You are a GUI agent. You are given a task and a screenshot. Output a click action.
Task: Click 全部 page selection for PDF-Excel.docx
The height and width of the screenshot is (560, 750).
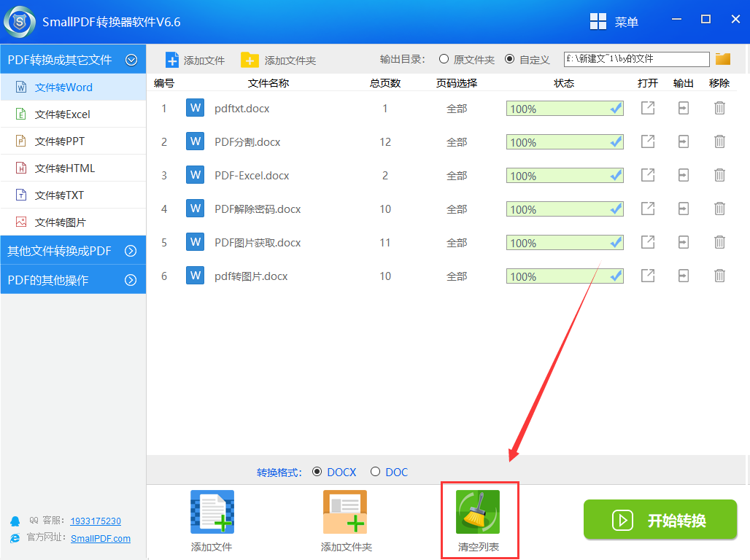457,176
